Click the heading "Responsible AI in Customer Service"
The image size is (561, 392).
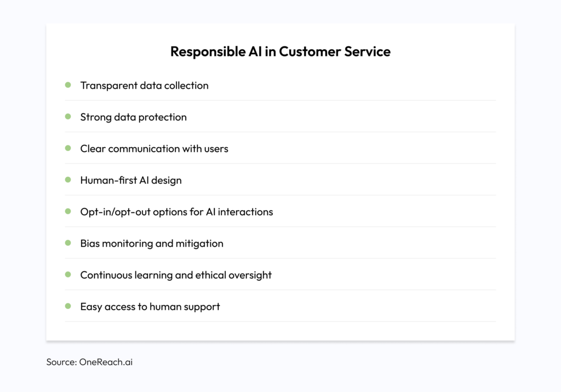pyautogui.click(x=280, y=51)
